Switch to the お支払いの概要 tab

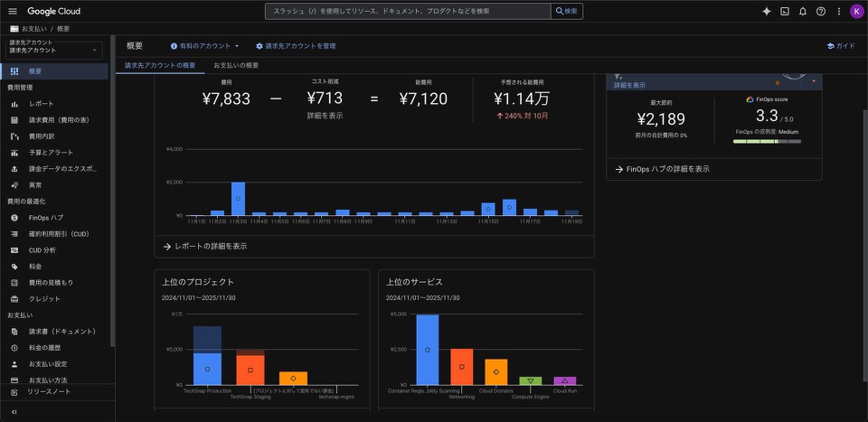[x=236, y=66]
